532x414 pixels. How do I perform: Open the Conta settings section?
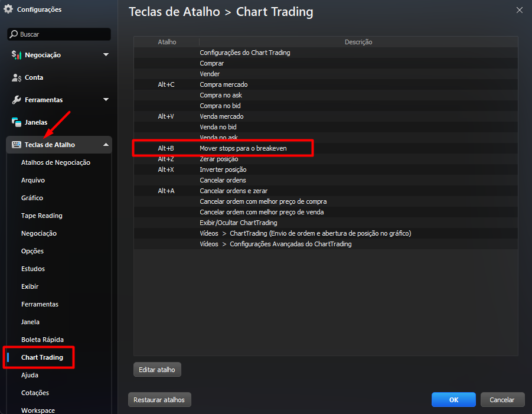tap(59, 77)
